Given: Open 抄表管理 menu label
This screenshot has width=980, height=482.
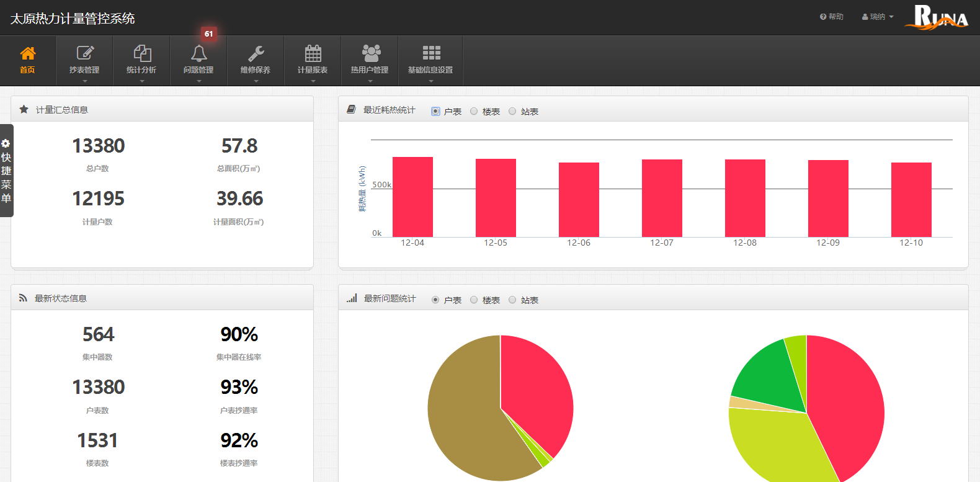Looking at the screenshot, I should [x=84, y=70].
